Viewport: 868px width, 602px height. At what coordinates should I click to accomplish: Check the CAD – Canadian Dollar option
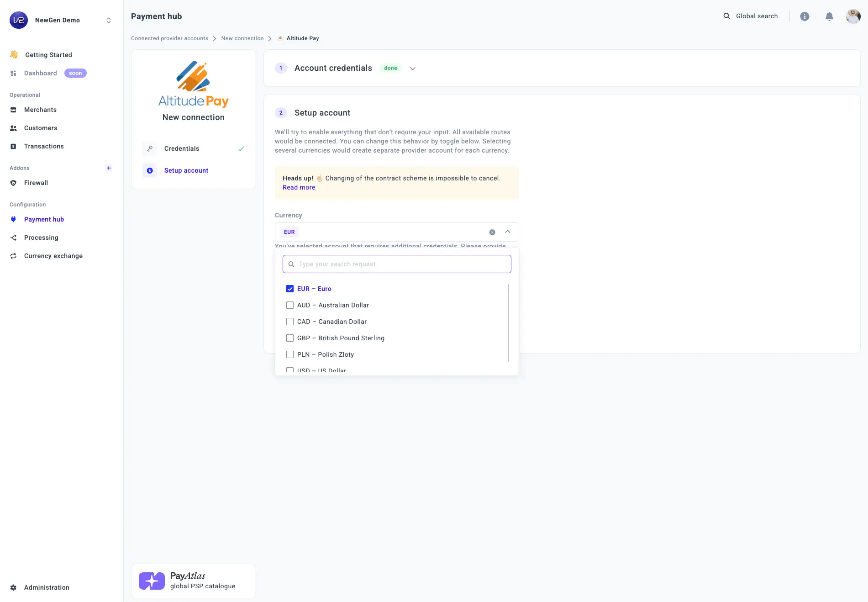pyautogui.click(x=289, y=322)
